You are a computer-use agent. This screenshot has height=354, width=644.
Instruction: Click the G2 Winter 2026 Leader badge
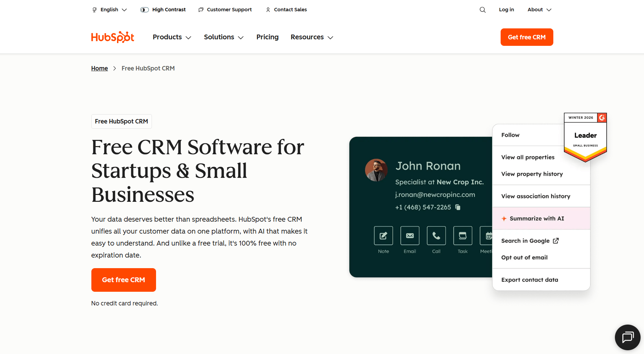(x=585, y=137)
